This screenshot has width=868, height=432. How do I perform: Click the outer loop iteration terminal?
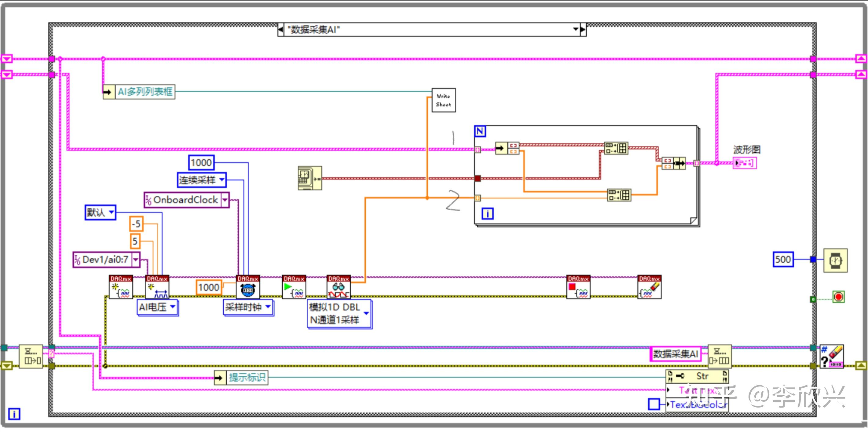tap(14, 414)
